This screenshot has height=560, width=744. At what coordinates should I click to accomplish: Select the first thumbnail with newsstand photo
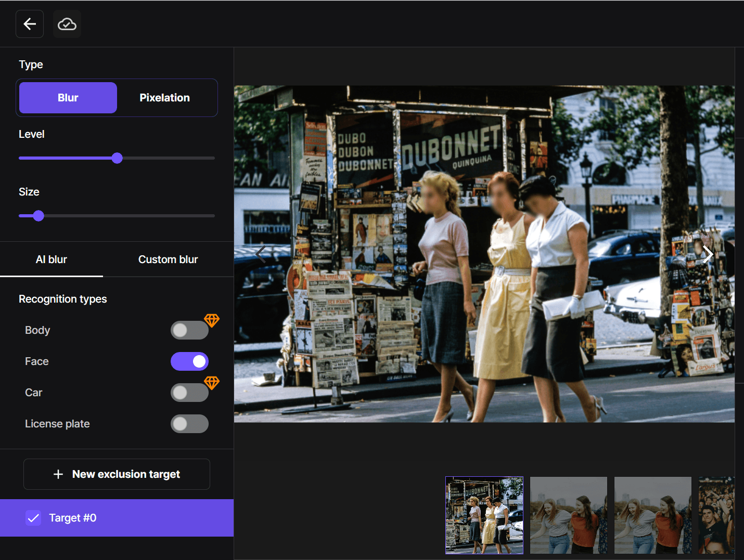484,515
